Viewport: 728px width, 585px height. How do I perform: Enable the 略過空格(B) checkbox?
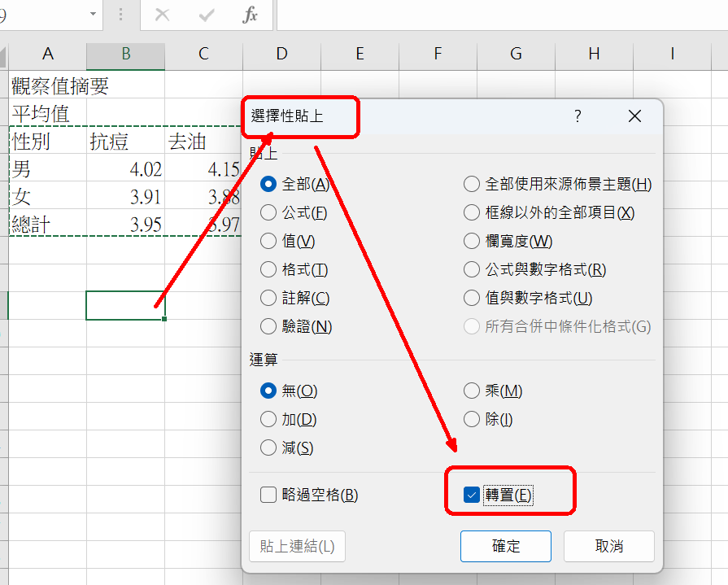[268, 495]
